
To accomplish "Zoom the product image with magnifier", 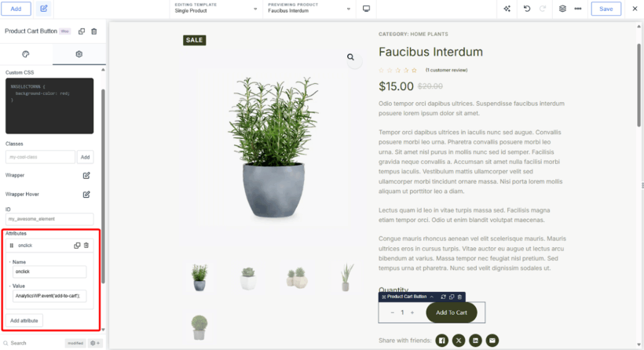I will [x=350, y=57].
